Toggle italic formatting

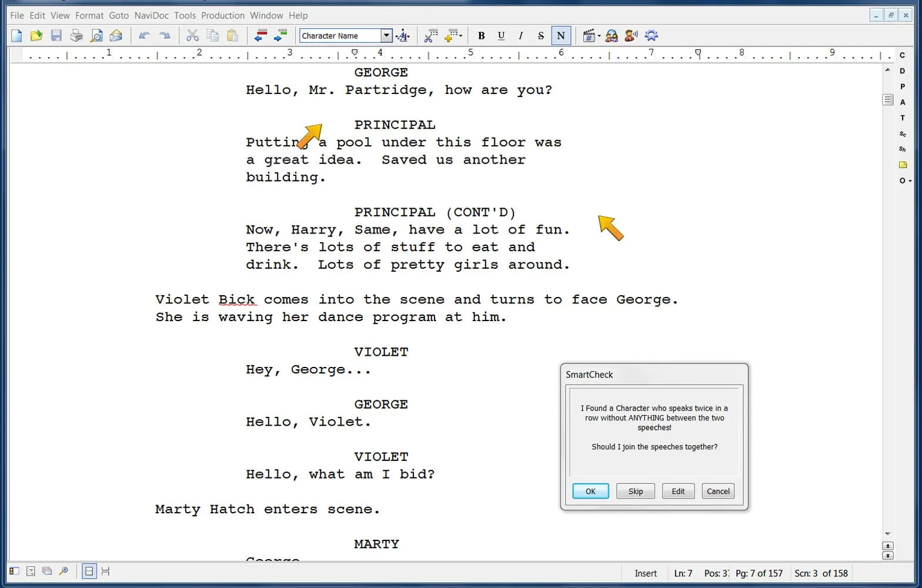pyautogui.click(x=521, y=36)
